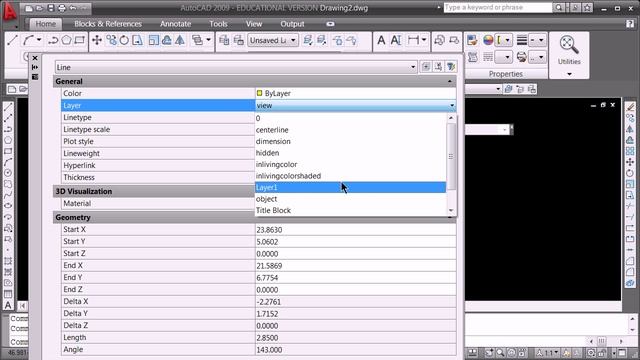Viewport: 640px width, 360px height.
Task: Click the ribbon minimize toggle button
Action: pyautogui.click(x=330, y=24)
